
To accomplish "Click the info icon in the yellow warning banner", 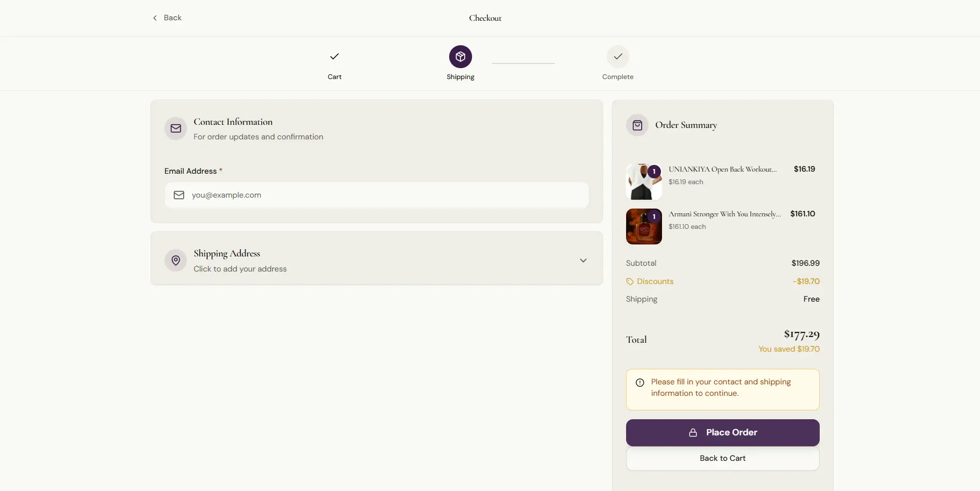I will tap(640, 382).
